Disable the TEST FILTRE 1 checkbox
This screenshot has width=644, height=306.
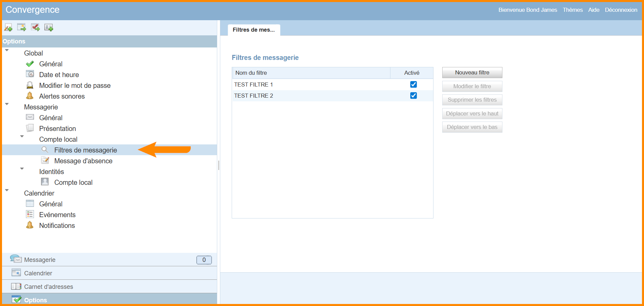click(x=413, y=84)
